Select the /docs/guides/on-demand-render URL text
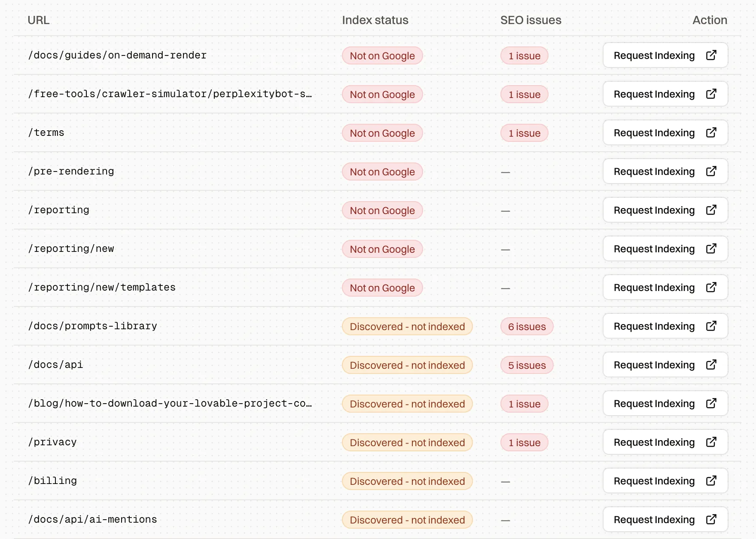This screenshot has height=539, width=756. (x=117, y=55)
